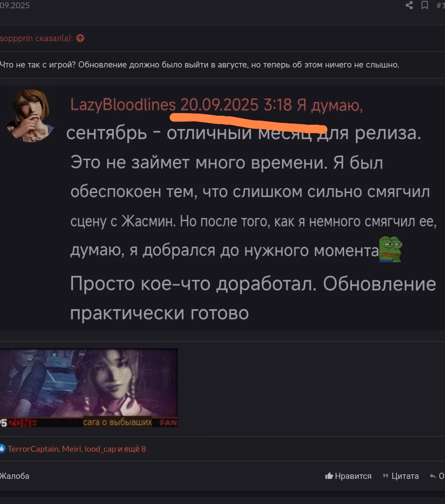Like the post with the Нравится button
This screenshot has height=504, width=445.
tap(349, 476)
